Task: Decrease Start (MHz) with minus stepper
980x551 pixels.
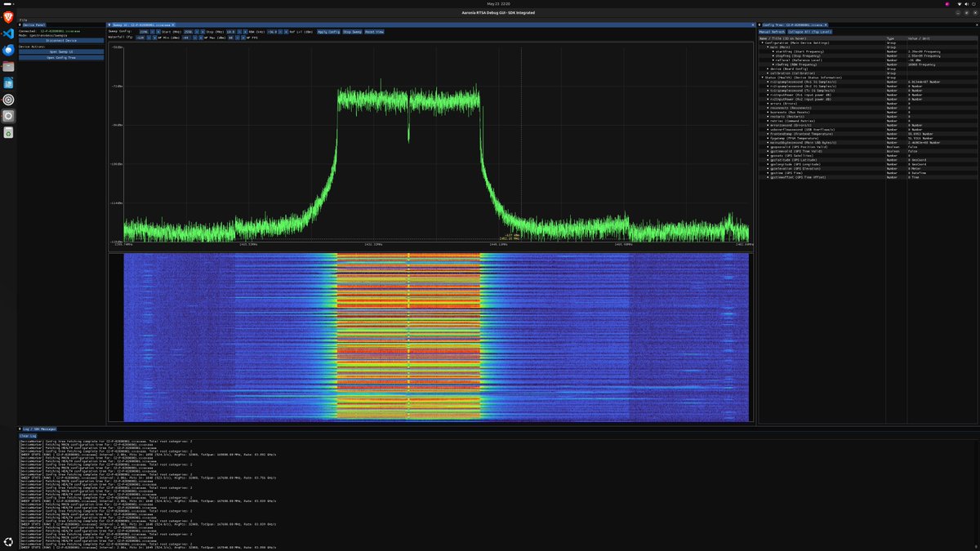Action: (x=153, y=32)
